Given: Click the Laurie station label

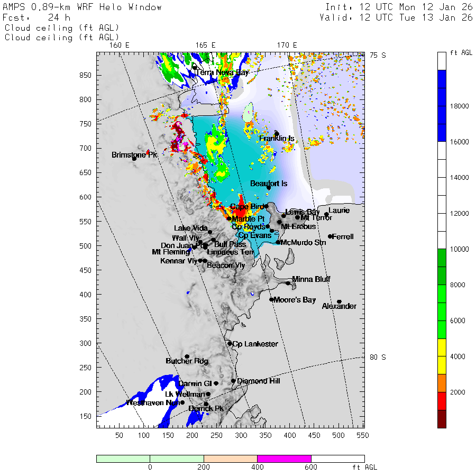Looking at the screenshot, I should (339, 210).
